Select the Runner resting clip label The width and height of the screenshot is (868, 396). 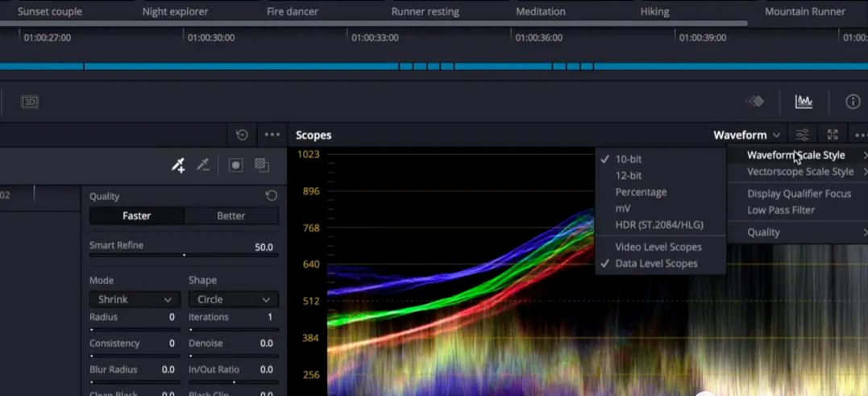(426, 11)
